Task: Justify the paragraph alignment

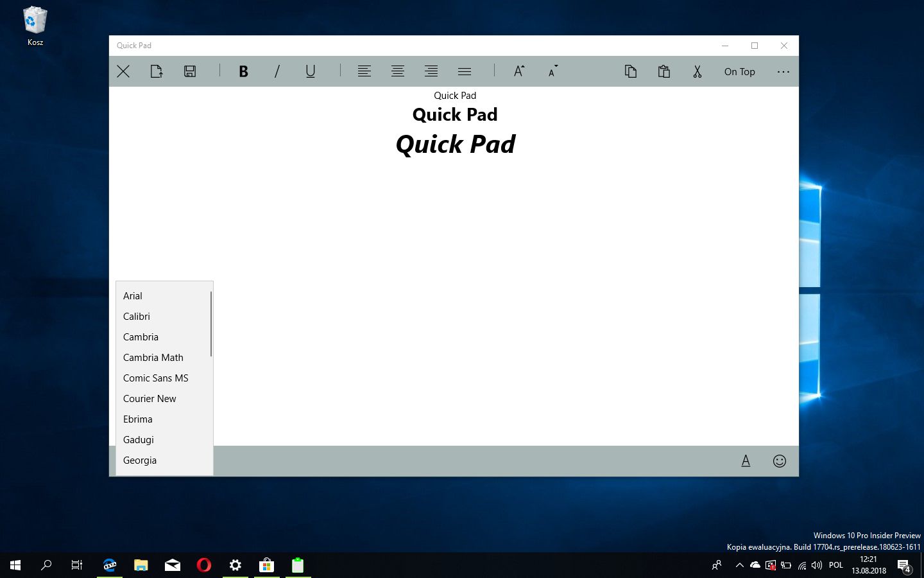Action: point(464,71)
